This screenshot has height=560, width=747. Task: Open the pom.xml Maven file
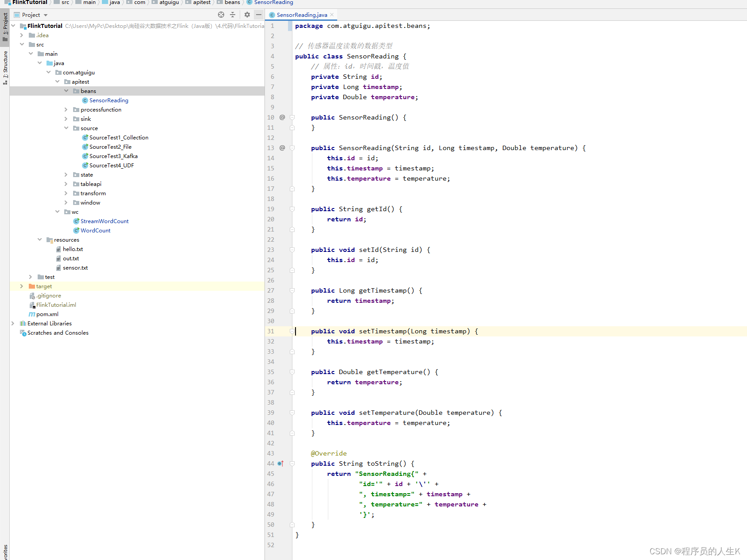(47, 314)
